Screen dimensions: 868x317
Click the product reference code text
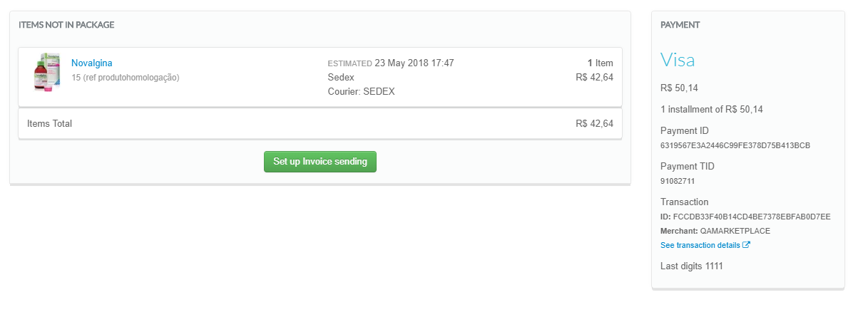coord(126,77)
